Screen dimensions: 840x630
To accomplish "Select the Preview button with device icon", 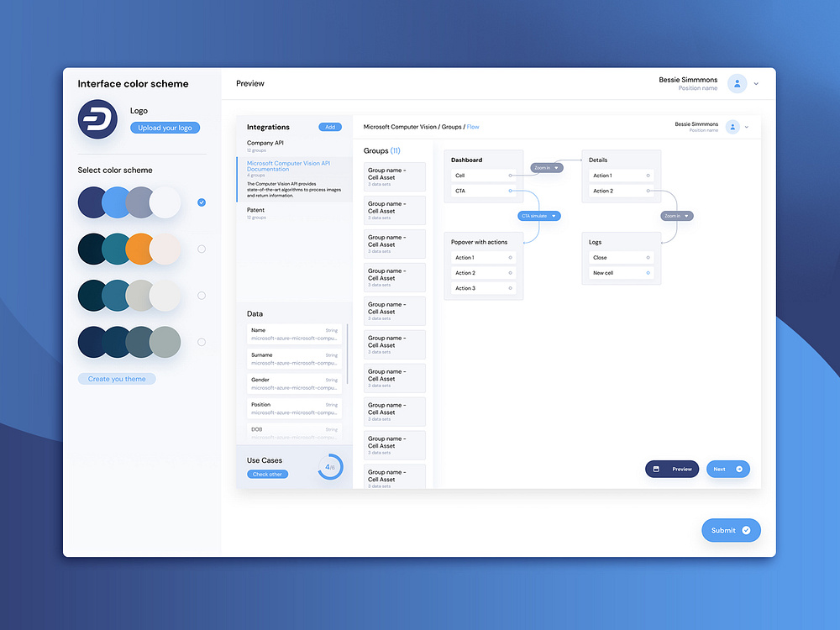I will point(672,469).
